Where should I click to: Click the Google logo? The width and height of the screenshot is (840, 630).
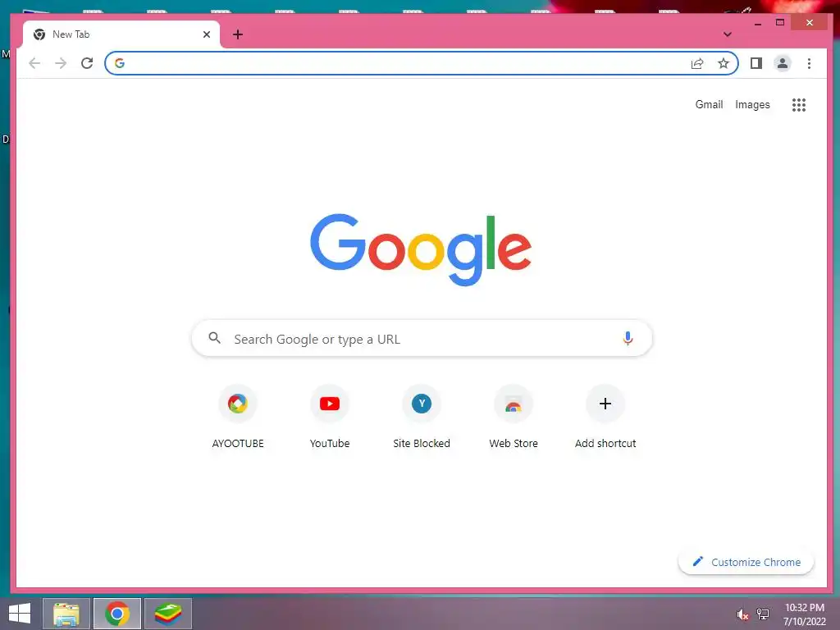coord(421,249)
